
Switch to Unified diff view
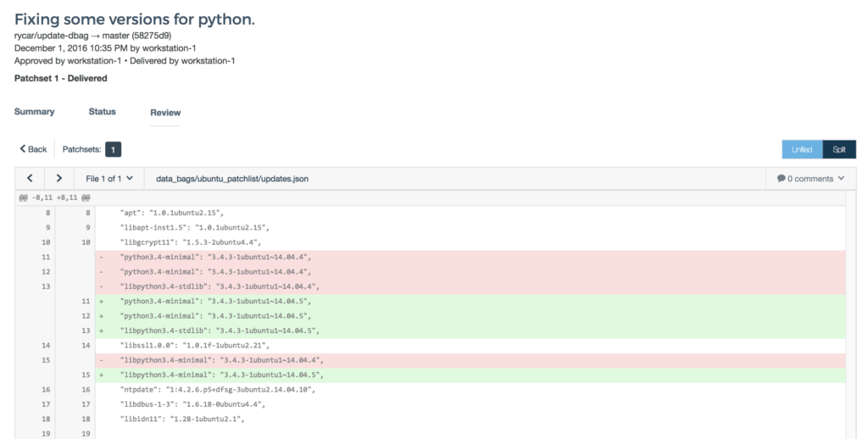pos(801,149)
